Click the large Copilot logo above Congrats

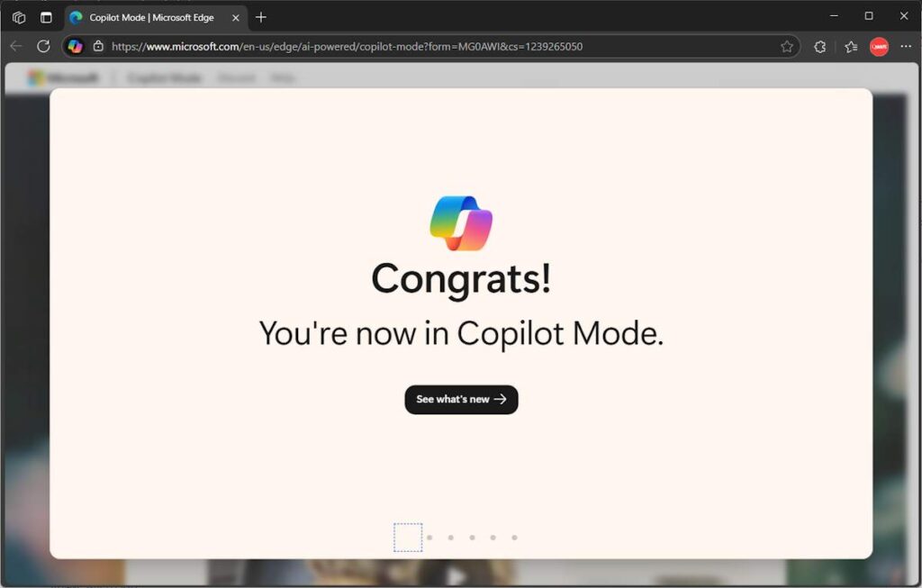(461, 222)
